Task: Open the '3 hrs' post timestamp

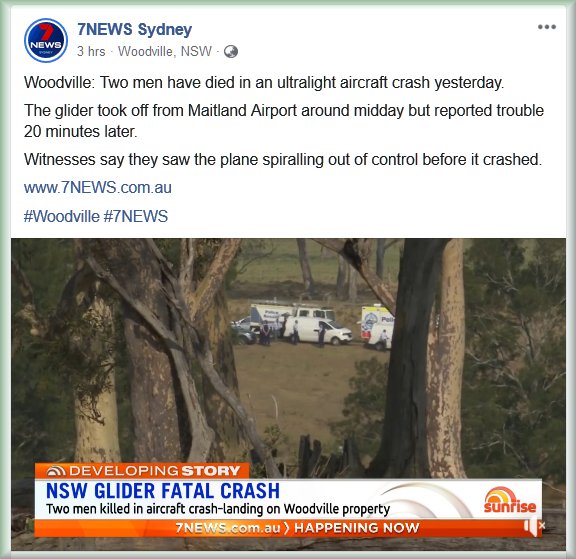Action: pyautogui.click(x=91, y=51)
